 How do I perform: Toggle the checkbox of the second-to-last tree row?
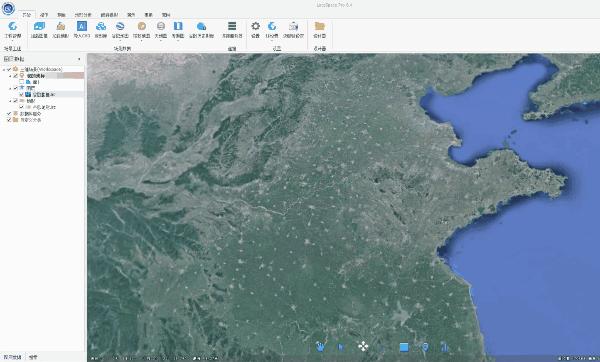9,114
